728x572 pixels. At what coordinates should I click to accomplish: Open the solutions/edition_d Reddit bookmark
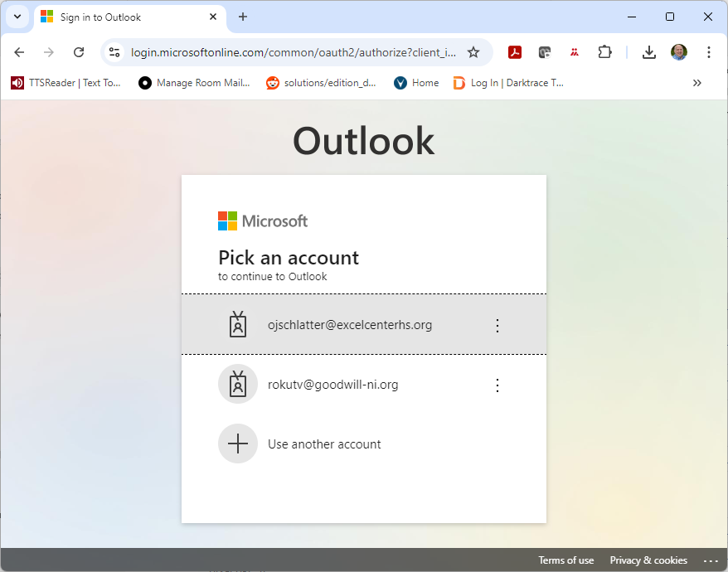tap(321, 83)
